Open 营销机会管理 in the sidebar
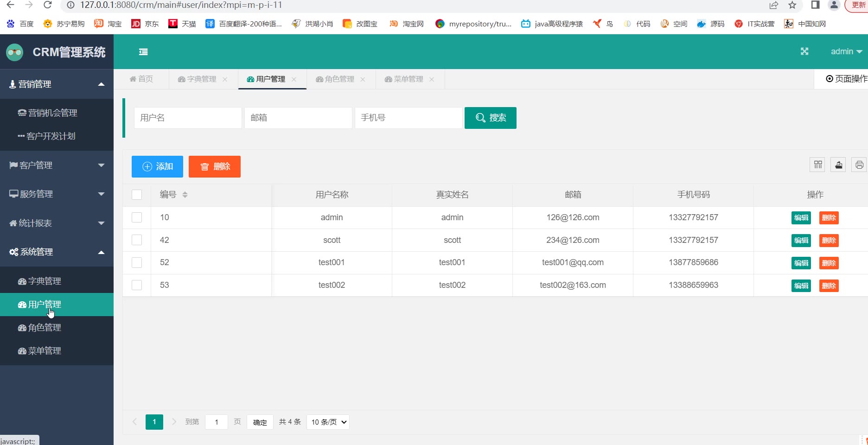 coord(57,113)
